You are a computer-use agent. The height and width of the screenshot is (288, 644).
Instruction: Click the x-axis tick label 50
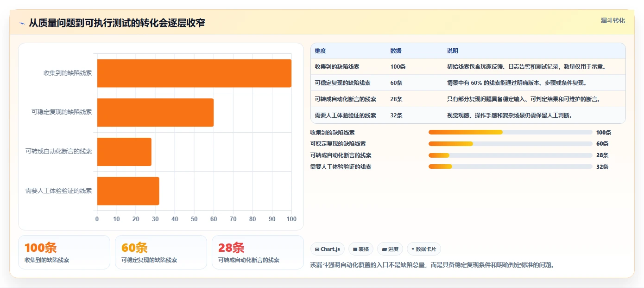pos(194,219)
